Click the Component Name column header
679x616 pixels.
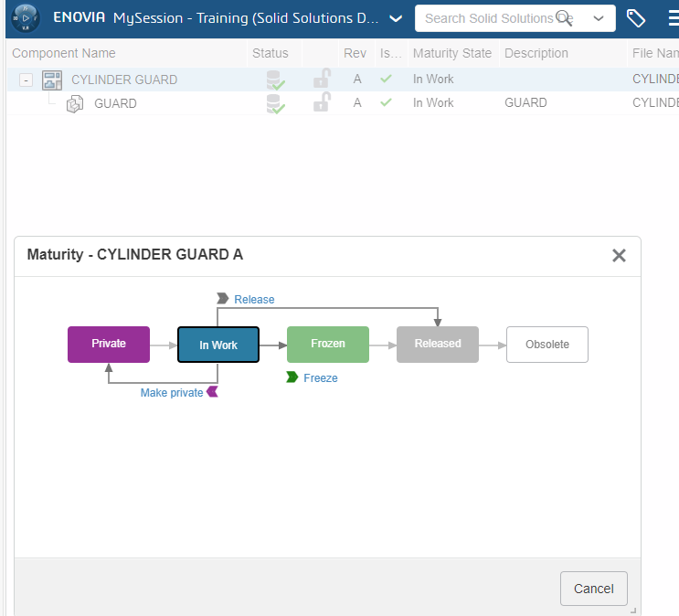(x=64, y=54)
